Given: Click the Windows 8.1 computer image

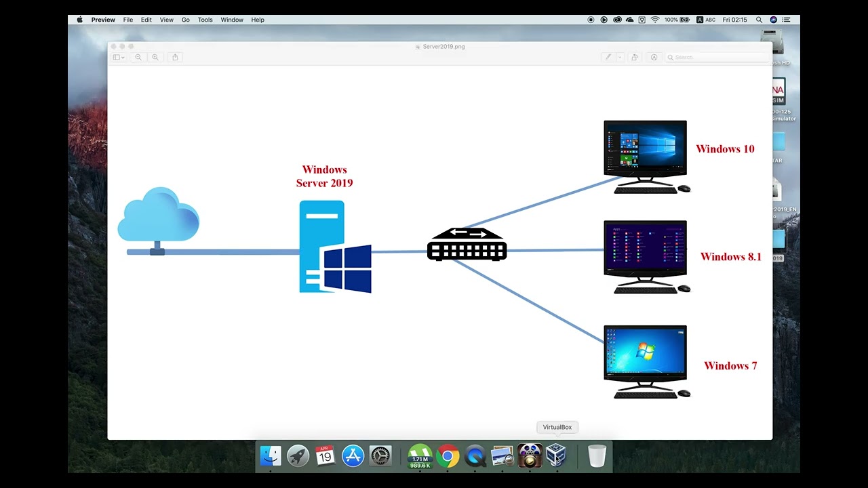Looking at the screenshot, I should 647,257.
